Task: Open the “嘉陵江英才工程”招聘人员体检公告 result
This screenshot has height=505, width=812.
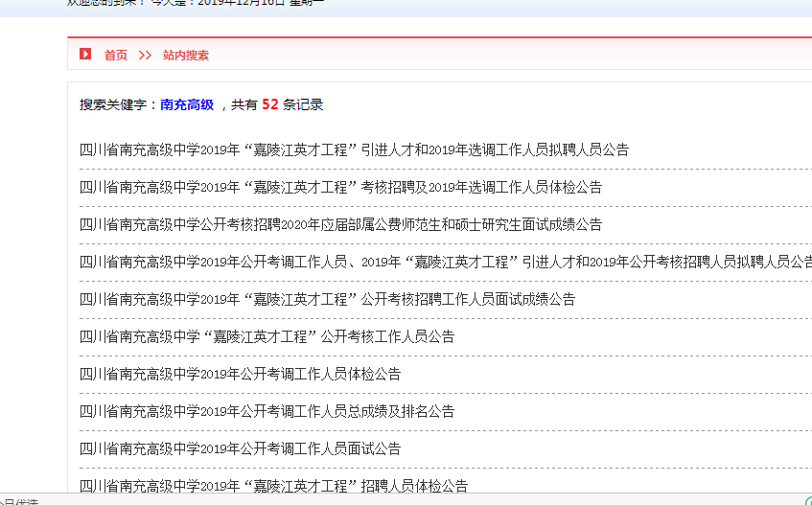Action: coord(273,486)
